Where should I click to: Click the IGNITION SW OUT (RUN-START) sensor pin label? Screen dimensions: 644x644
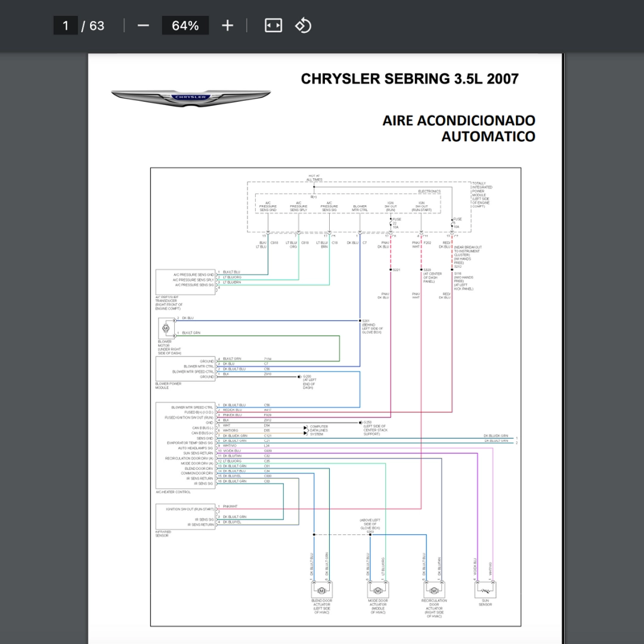pyautogui.click(x=190, y=509)
